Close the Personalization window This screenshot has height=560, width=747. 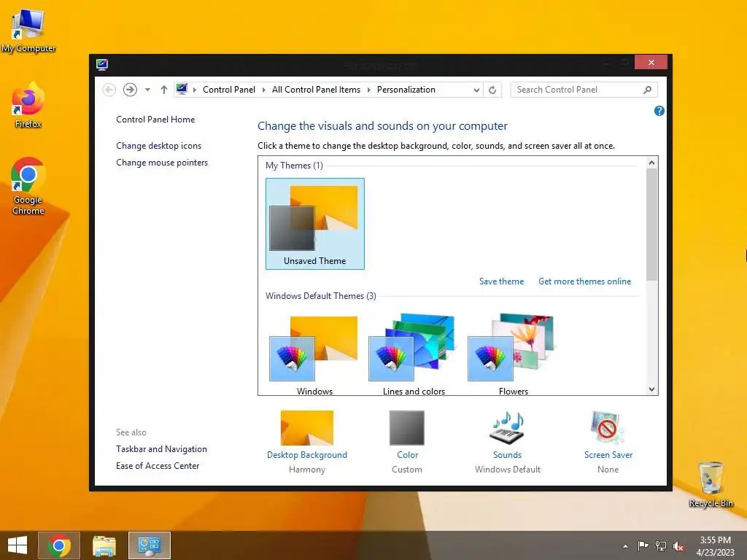pyautogui.click(x=651, y=63)
